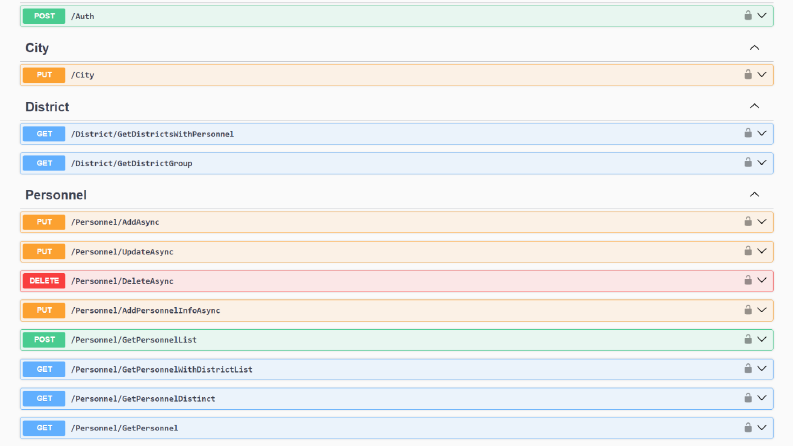This screenshot has width=793, height=446.
Task: Open /Personnel/GetPersonnel path text
Action: pyautogui.click(x=124, y=428)
